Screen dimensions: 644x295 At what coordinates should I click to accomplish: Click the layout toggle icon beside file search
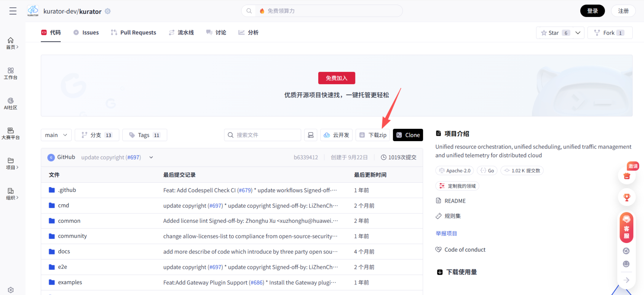coord(311,135)
